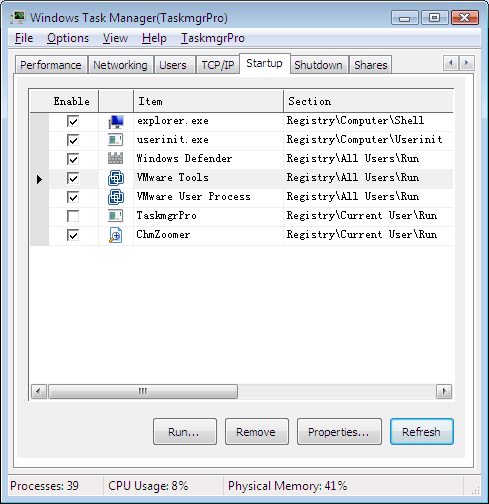The image size is (489, 504).
Task: Click the userinit.exe program icon
Action: click(x=115, y=140)
